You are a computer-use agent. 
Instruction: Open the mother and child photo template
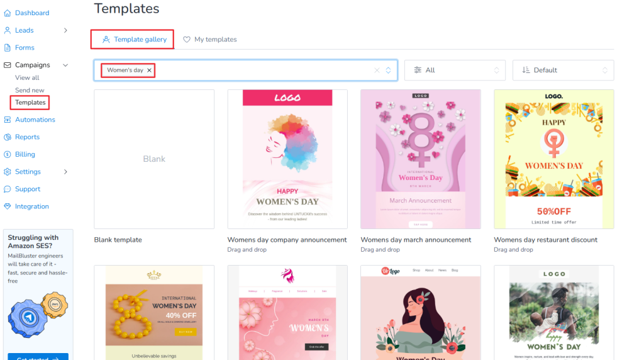click(554, 313)
